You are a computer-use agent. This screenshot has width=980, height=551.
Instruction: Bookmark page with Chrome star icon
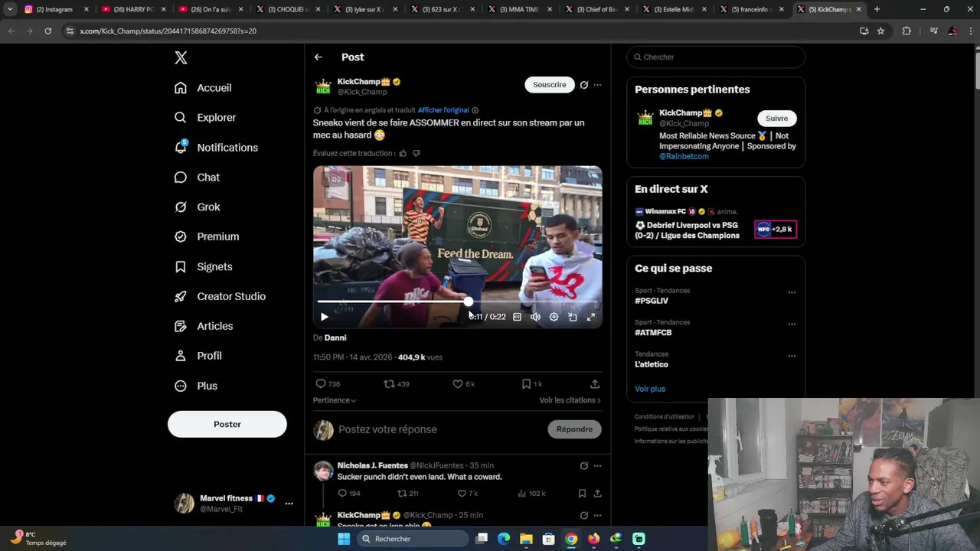coord(880,31)
